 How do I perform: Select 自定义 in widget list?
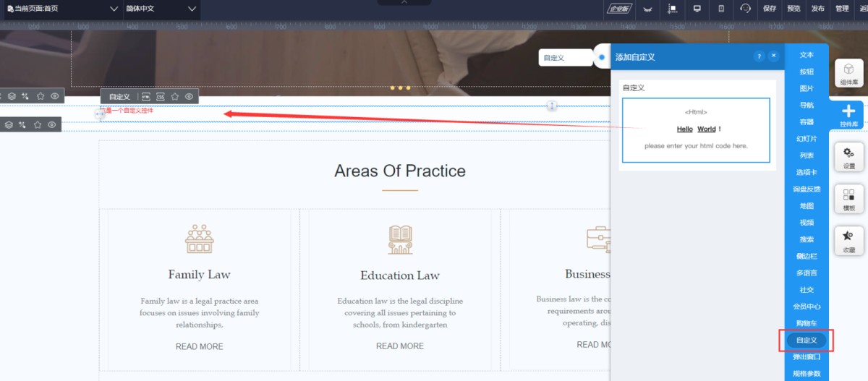(807, 340)
